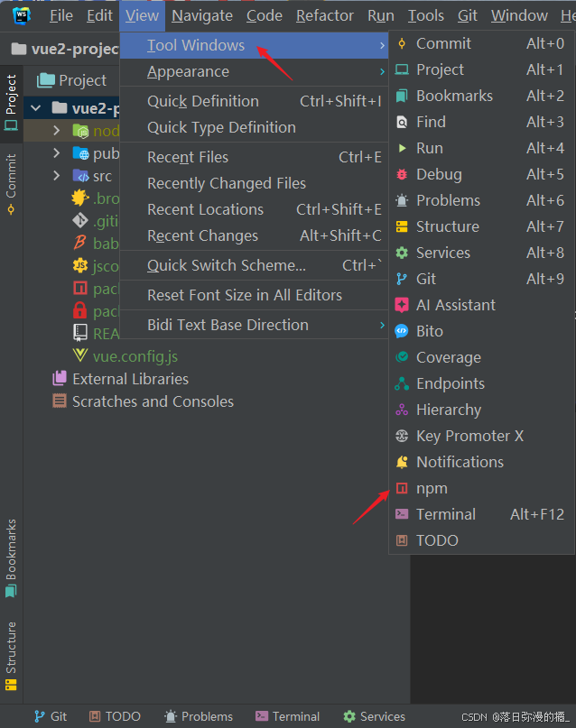Click the Git branch icon in submenu
Screen dimensions: 576x728
(x=402, y=279)
